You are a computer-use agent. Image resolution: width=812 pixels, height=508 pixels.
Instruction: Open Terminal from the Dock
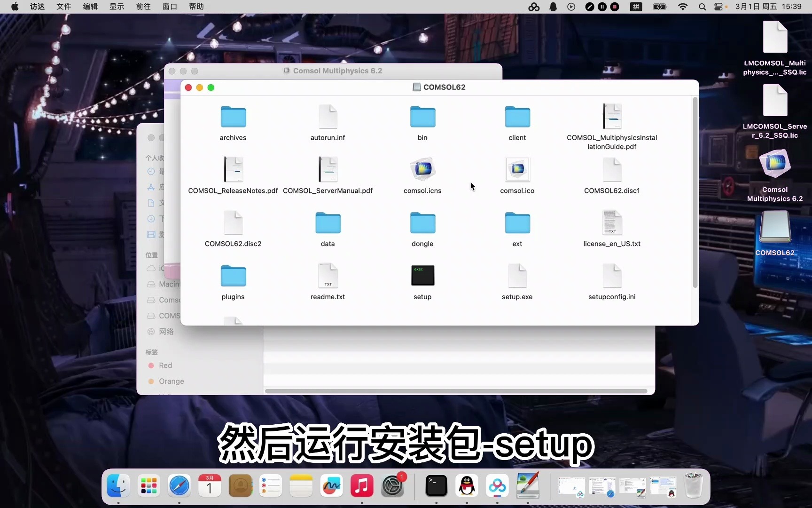pyautogui.click(x=437, y=486)
